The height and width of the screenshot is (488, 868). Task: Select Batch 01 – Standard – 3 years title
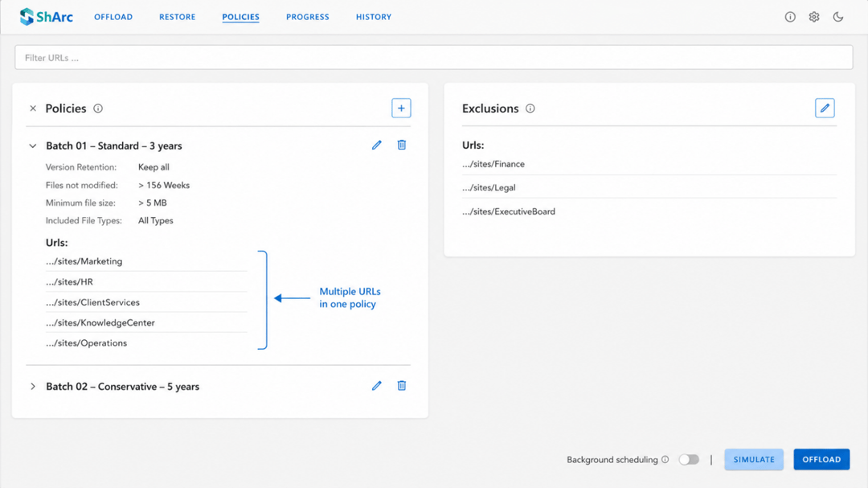click(114, 146)
